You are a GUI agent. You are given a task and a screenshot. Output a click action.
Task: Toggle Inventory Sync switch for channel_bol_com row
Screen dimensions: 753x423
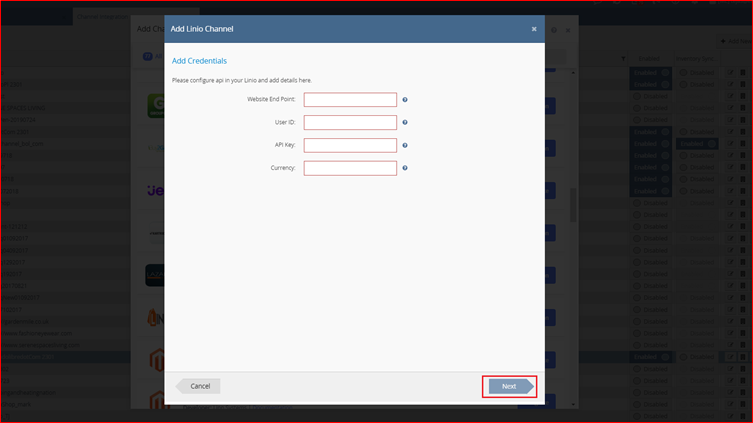click(697, 144)
